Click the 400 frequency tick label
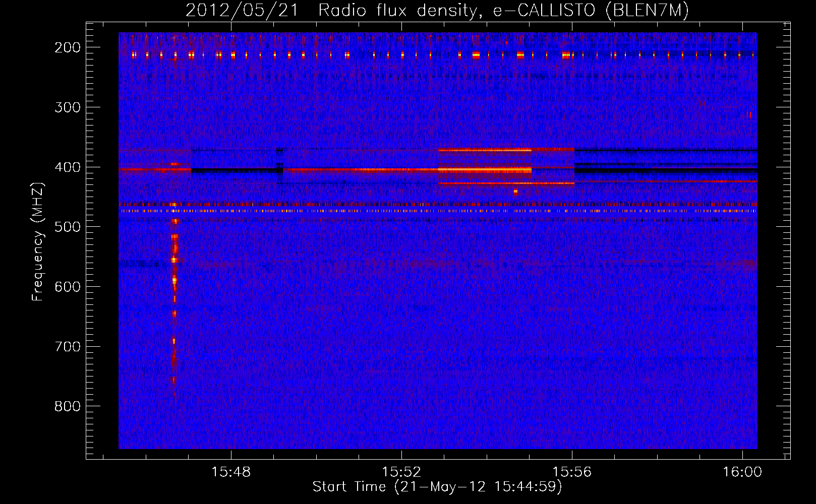Image resolution: width=816 pixels, height=504 pixels. tap(68, 167)
